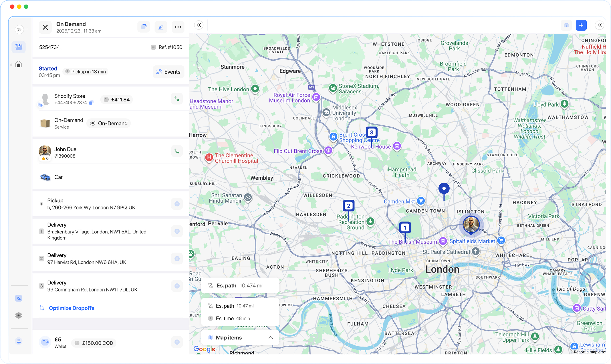Open the translate/language icon in the sidebar
Screen dimensions: 611x364
coord(19,298)
